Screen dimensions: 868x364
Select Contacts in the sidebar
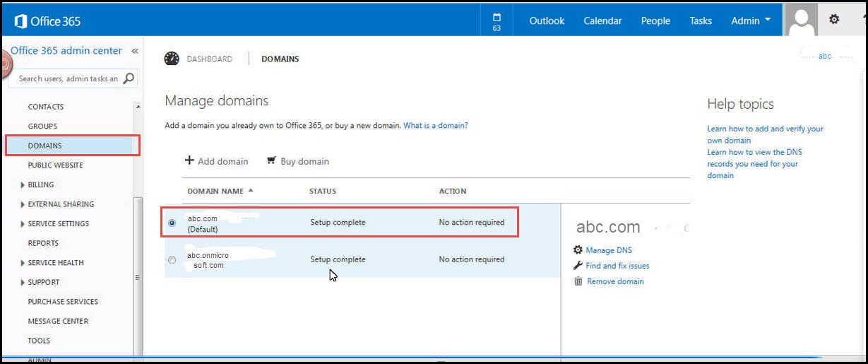pyautogui.click(x=46, y=107)
